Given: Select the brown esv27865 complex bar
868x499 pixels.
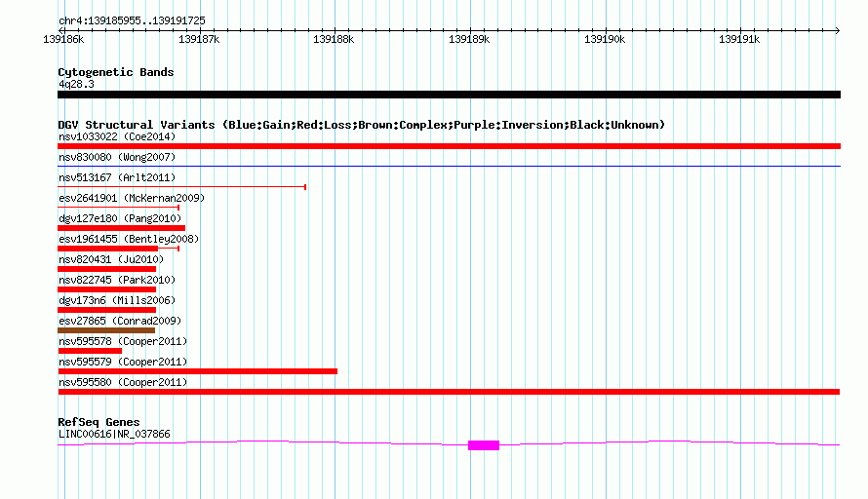Looking at the screenshot, I should [x=106, y=330].
